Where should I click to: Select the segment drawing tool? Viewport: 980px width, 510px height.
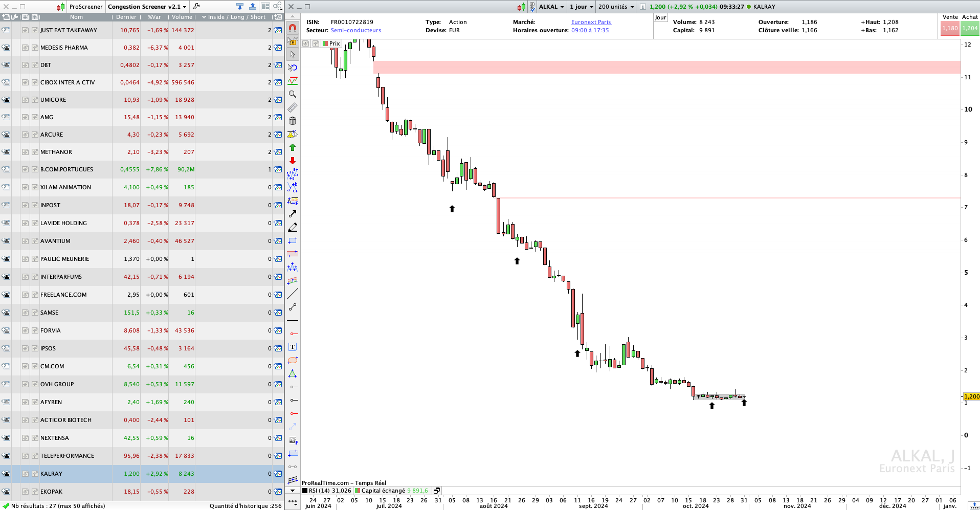293,307
